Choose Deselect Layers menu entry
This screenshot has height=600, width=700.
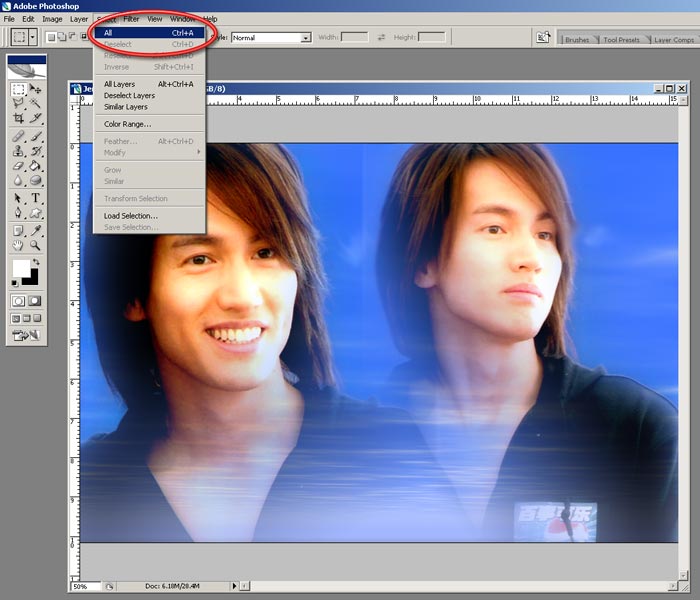[150, 96]
